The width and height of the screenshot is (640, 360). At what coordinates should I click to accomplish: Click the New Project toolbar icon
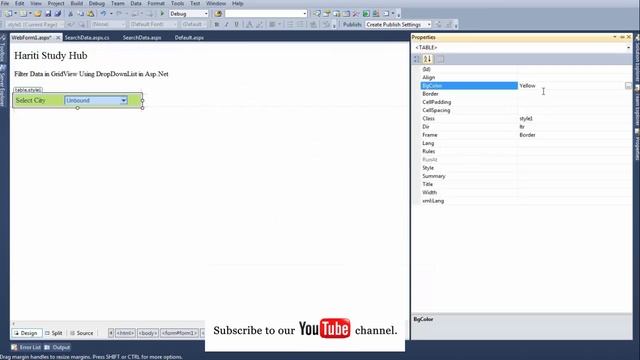[8, 14]
